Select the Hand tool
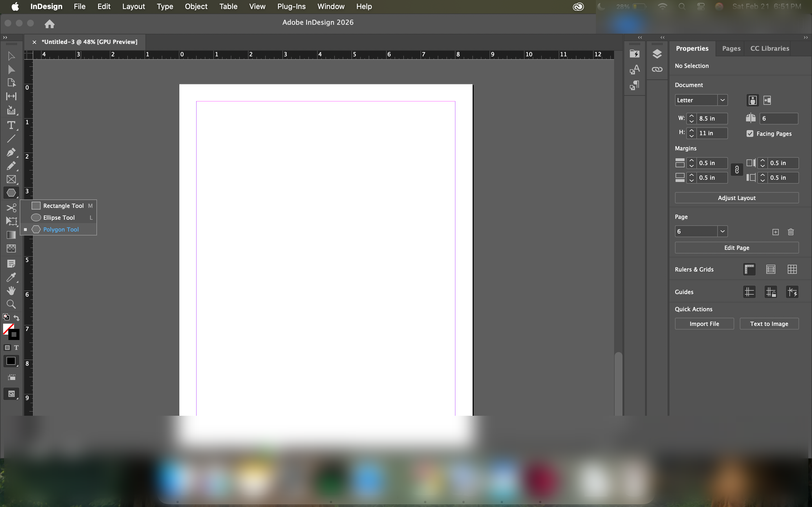The height and width of the screenshot is (507, 812). 11,290
